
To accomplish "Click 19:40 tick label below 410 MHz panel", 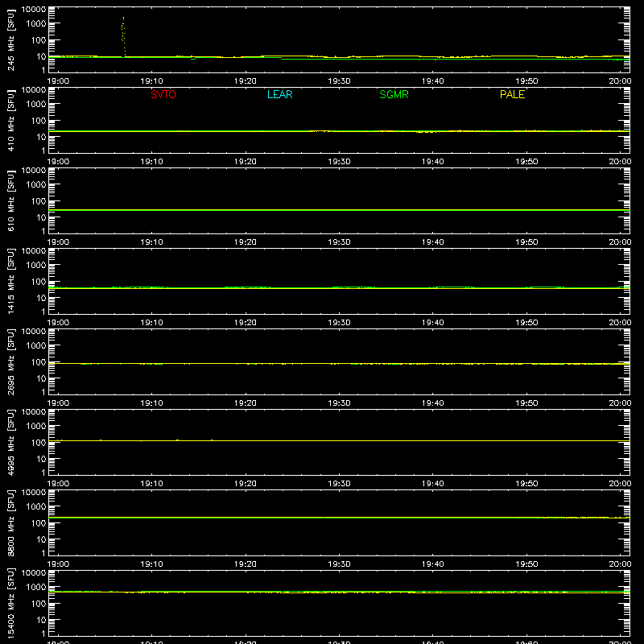I will point(433,162).
